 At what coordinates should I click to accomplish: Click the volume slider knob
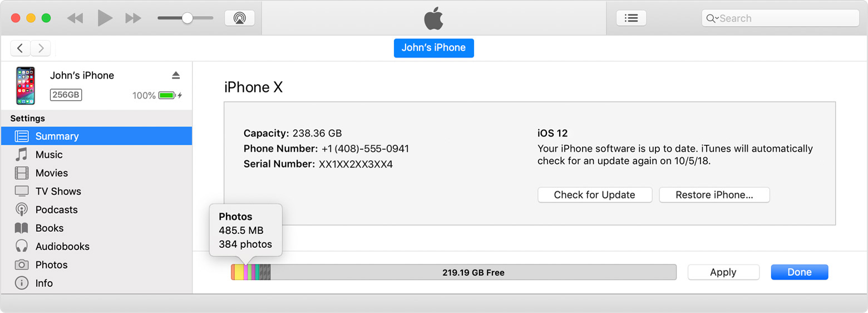click(x=188, y=18)
